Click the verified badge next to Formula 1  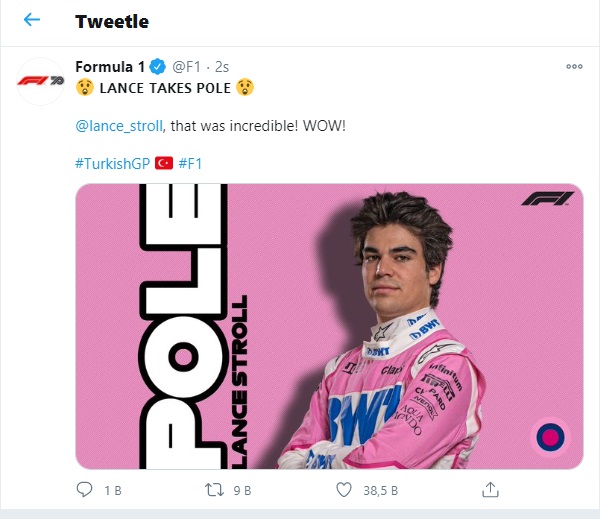click(x=158, y=68)
